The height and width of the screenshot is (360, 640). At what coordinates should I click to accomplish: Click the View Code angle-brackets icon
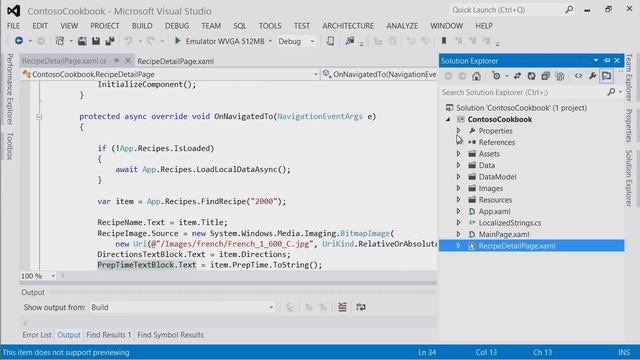coord(578,76)
